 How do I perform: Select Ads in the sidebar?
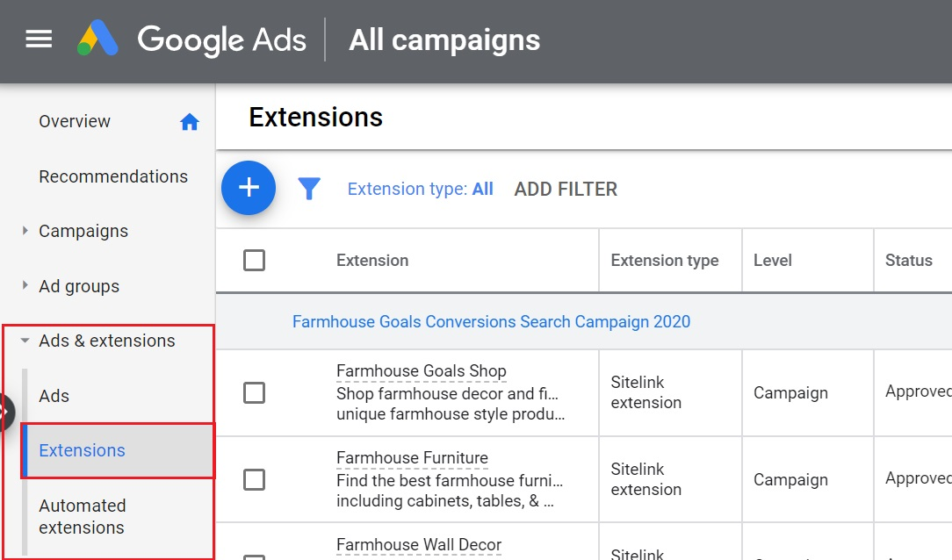54,396
